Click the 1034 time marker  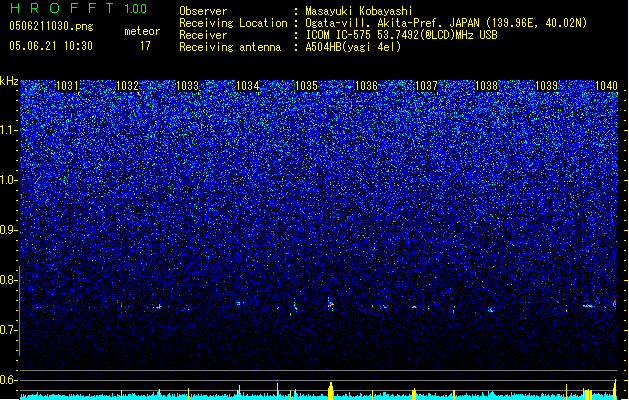tap(248, 86)
